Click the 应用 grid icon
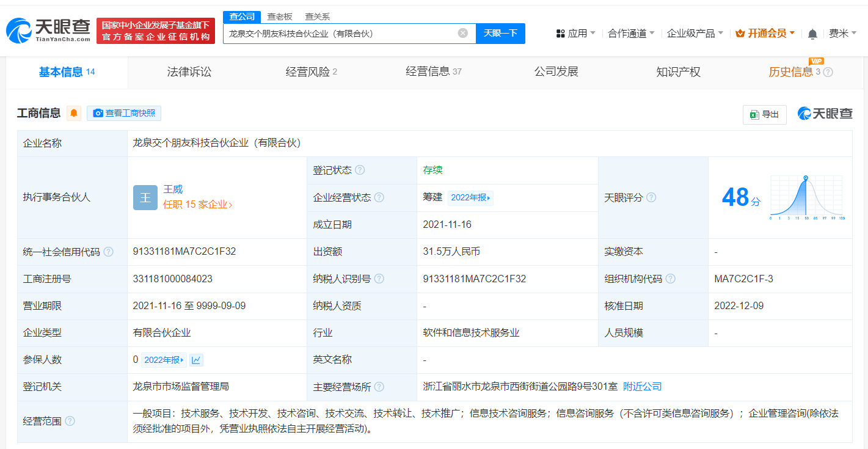Screen dimensions: 868x449 coord(560,33)
